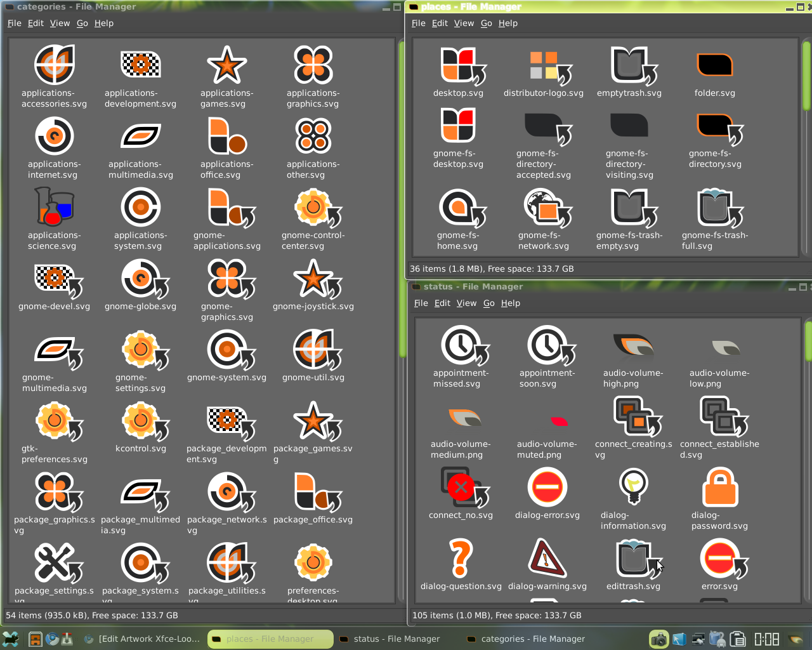Click dialog-warning.svg triangle icon
The height and width of the screenshot is (650, 812).
pos(547,559)
